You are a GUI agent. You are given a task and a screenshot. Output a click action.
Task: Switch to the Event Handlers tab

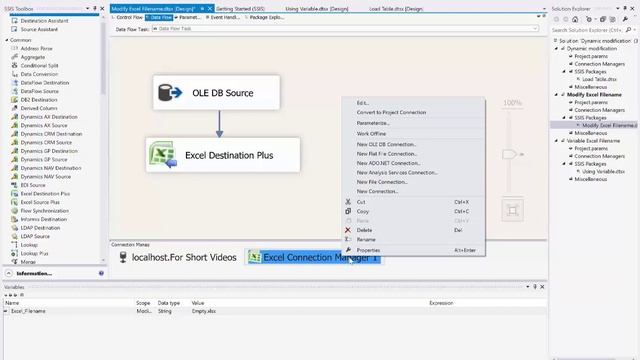pyautogui.click(x=223, y=18)
